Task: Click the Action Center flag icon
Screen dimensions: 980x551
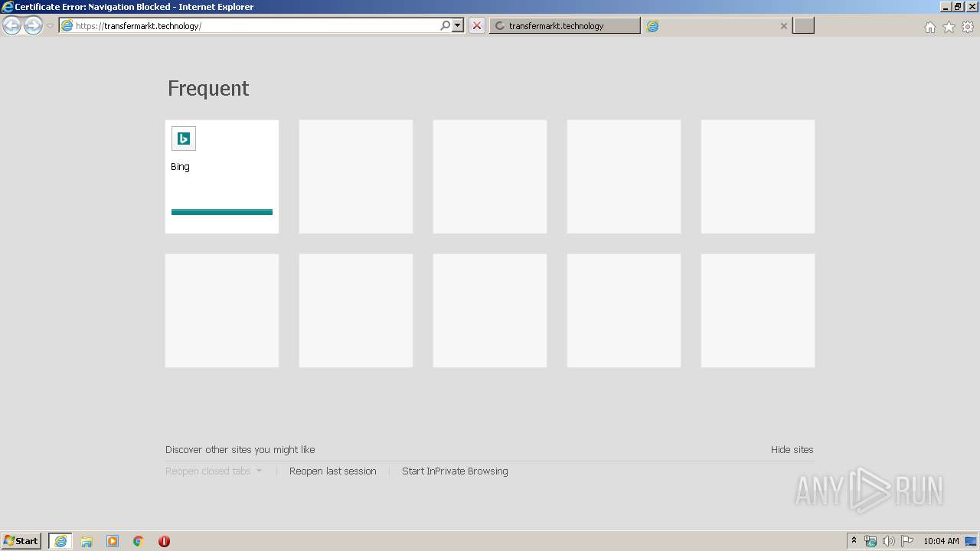Action: 907,541
